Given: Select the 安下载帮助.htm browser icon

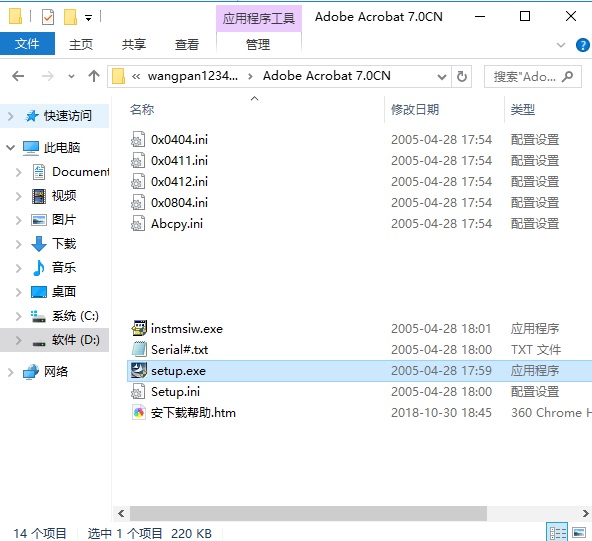Looking at the screenshot, I should [139, 413].
